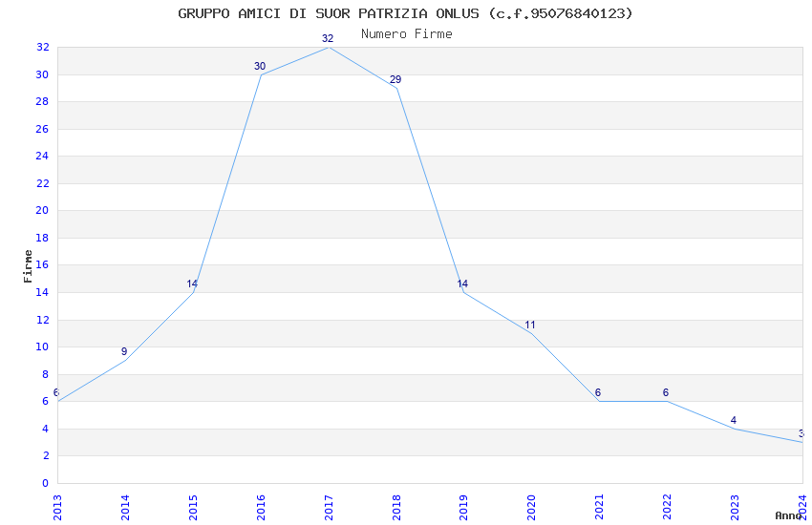This screenshot has width=812, height=525.
Task: Click the x-axis year 2021
Action: (599, 508)
